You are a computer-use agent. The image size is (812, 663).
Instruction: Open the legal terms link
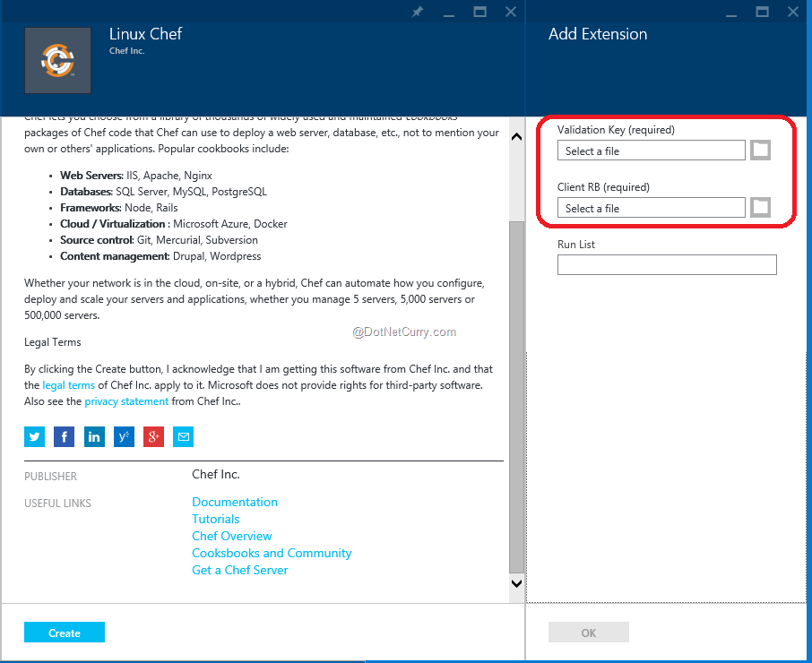coord(68,385)
